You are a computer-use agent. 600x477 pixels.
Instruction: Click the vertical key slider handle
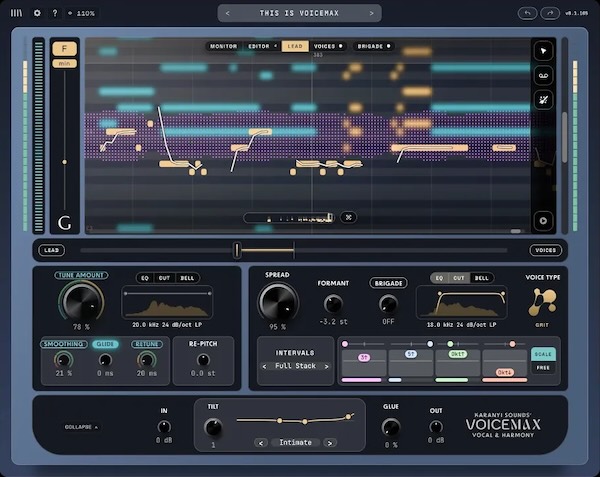[x=64, y=162]
